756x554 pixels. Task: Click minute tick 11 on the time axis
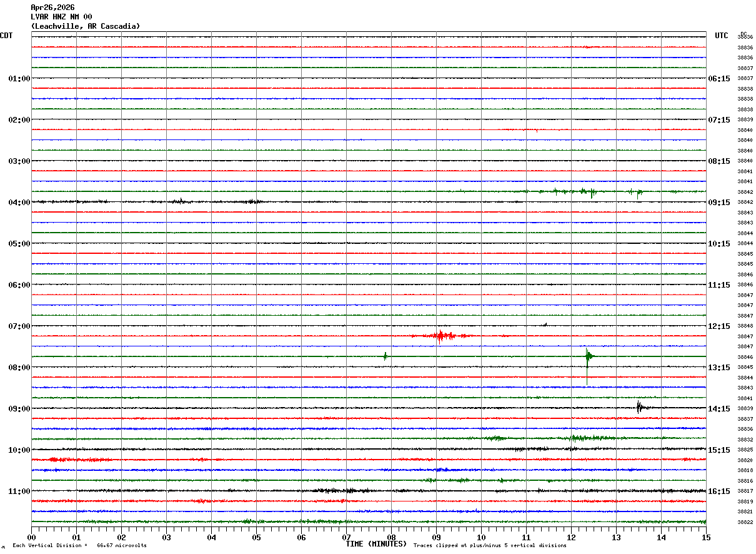(x=526, y=537)
